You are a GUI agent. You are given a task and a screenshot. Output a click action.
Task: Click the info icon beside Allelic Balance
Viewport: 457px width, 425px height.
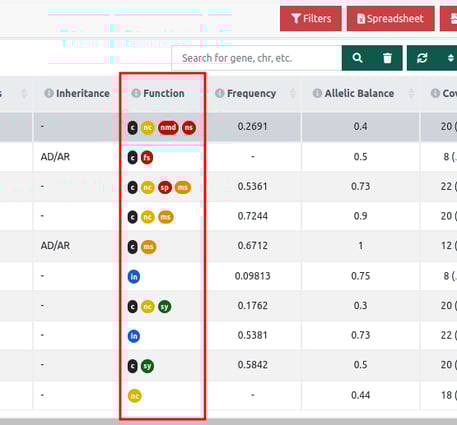tap(317, 93)
